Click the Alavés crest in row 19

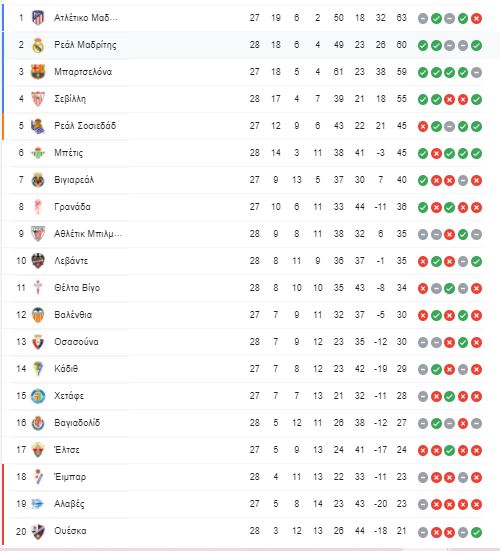pyautogui.click(x=38, y=504)
